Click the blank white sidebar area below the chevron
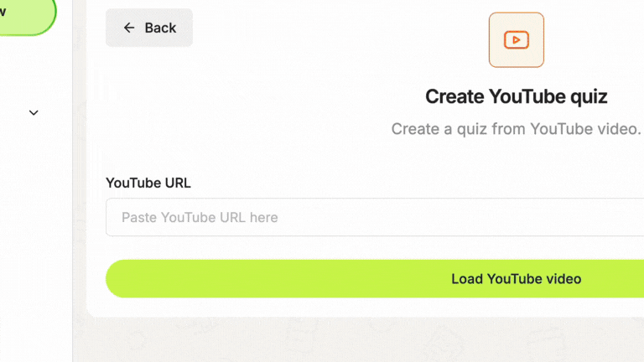644x362 pixels. pyautogui.click(x=36, y=225)
